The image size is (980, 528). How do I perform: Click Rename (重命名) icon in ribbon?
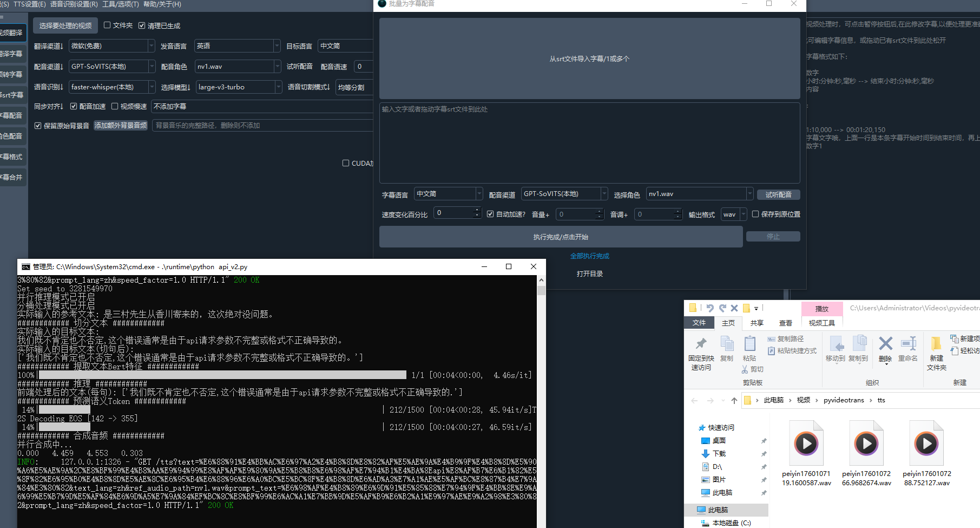[907, 344]
